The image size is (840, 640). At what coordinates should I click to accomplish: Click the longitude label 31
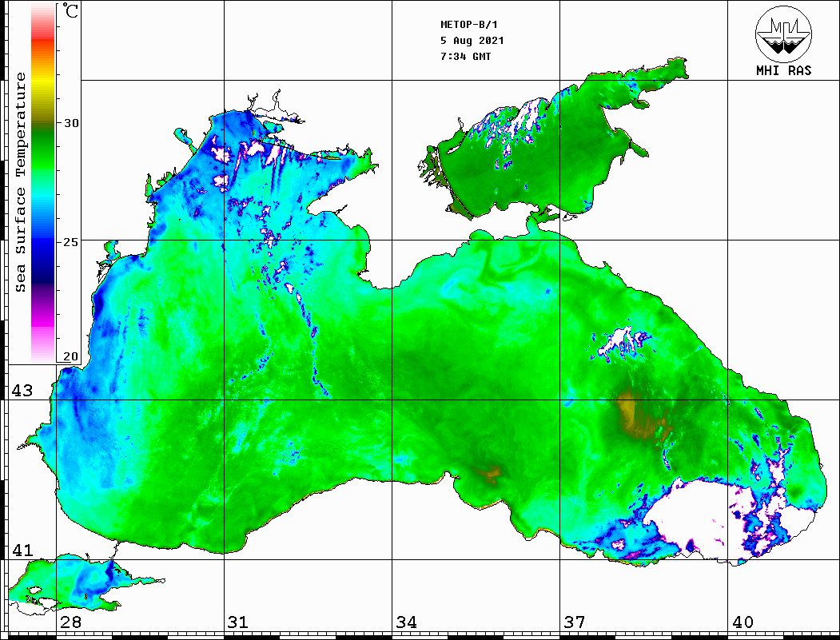(237, 622)
